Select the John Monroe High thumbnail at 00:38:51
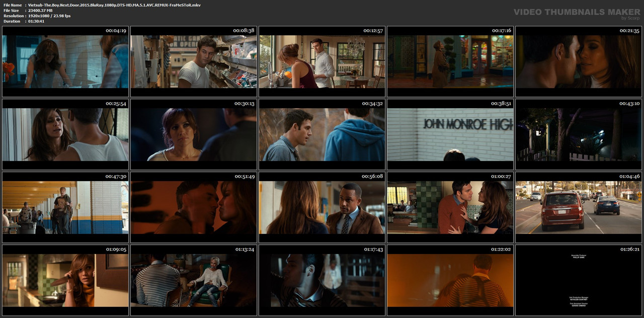This screenshot has width=644, height=318. 450,135
